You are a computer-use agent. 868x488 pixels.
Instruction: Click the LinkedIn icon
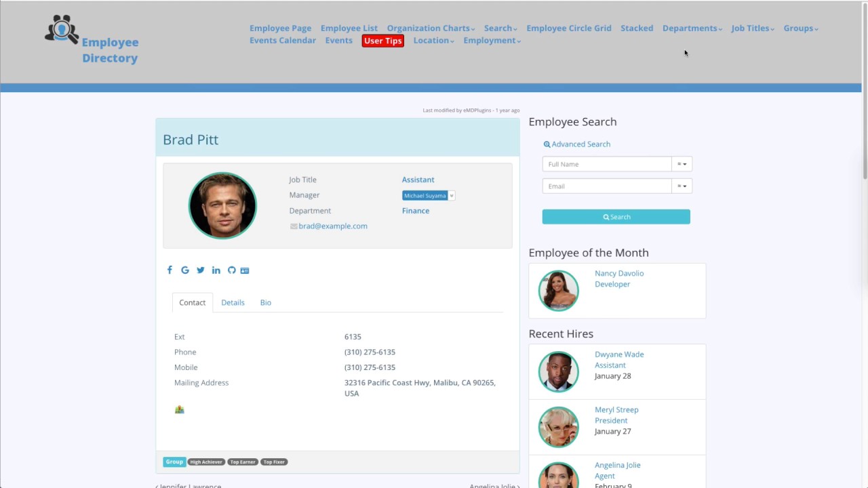click(x=216, y=270)
